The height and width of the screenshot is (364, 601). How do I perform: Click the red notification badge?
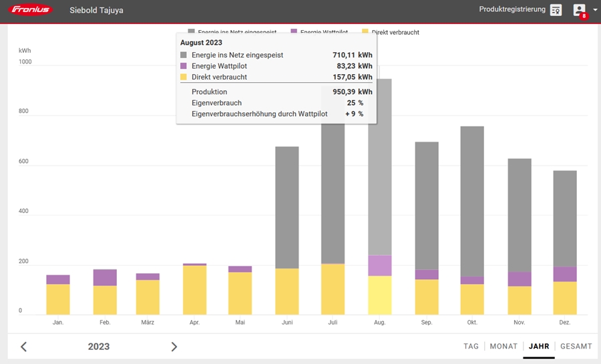(583, 15)
